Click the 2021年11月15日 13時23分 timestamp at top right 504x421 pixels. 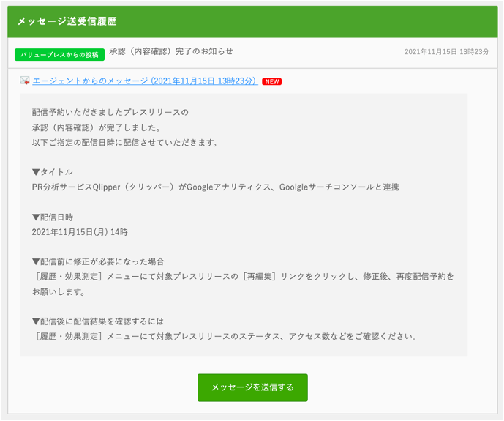(446, 52)
